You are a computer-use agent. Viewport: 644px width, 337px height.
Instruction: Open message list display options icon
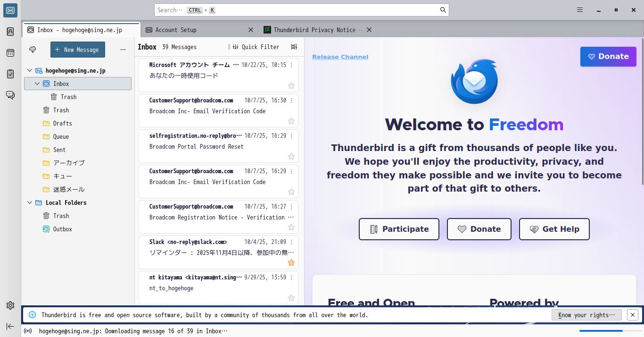(x=294, y=47)
